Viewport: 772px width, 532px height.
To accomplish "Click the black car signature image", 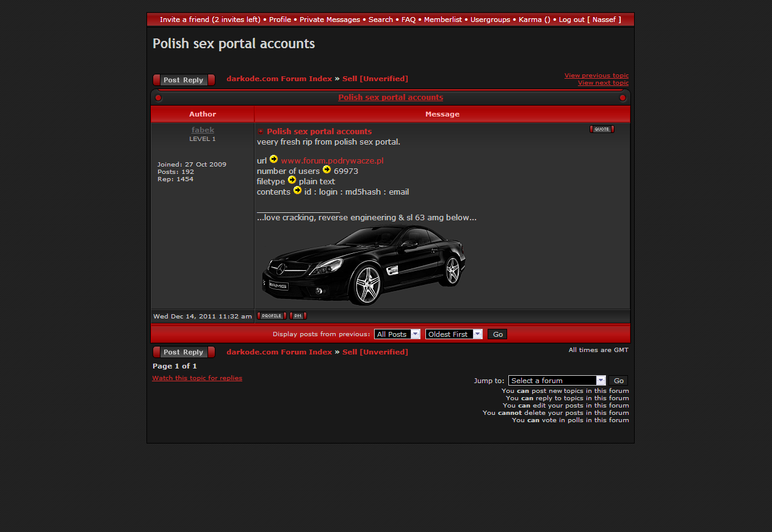I will click(364, 265).
